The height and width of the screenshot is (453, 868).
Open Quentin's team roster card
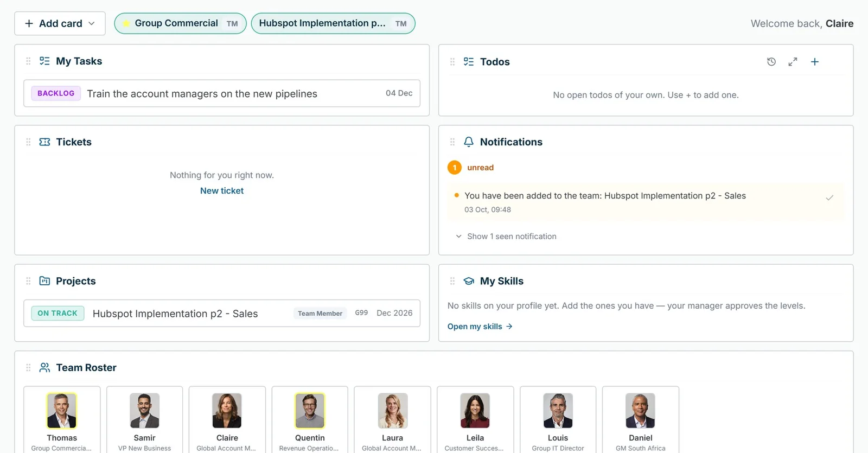pyautogui.click(x=310, y=420)
